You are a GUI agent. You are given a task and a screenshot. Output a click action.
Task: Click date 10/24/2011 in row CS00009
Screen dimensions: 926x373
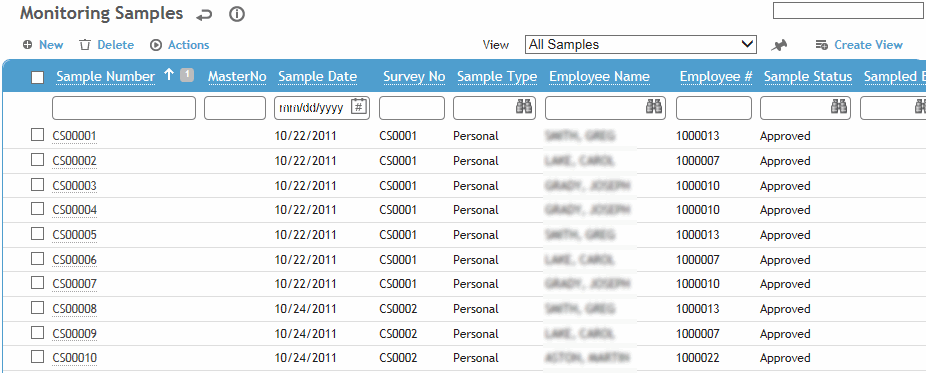(305, 333)
